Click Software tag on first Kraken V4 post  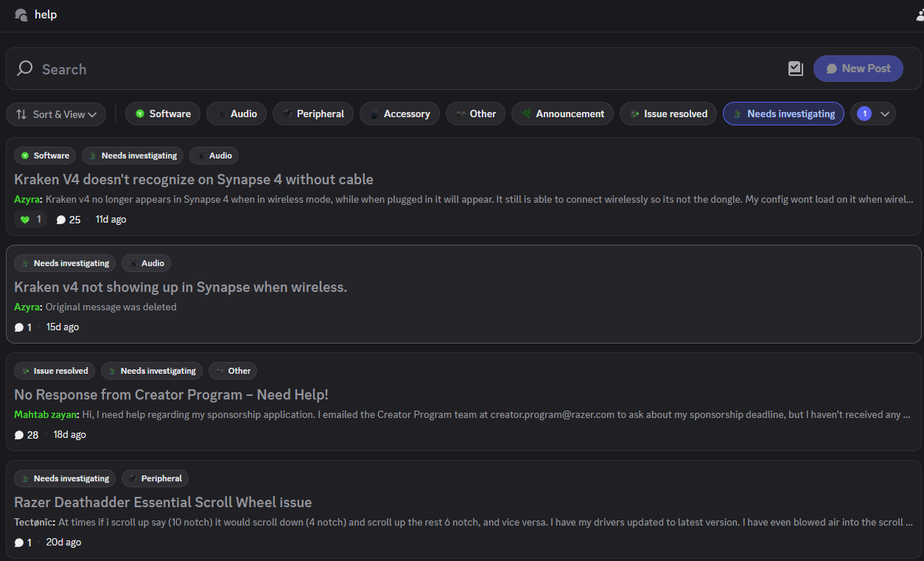45,156
